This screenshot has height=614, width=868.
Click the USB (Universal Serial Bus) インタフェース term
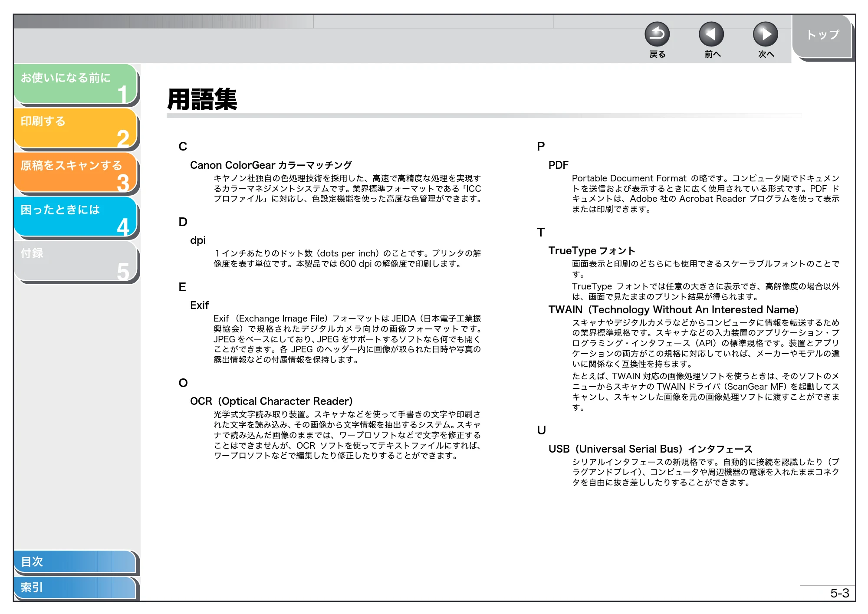click(650, 449)
